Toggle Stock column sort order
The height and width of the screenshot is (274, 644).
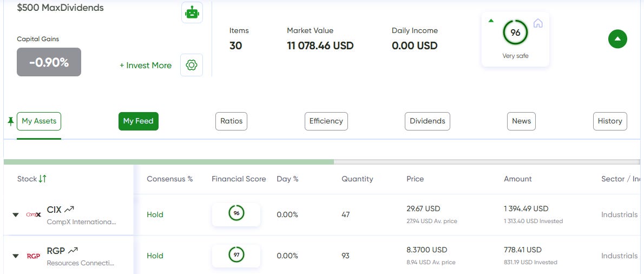(x=43, y=179)
